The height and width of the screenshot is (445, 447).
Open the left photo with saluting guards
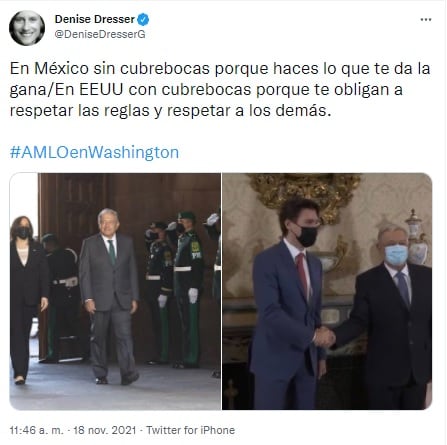pyautogui.click(x=115, y=291)
